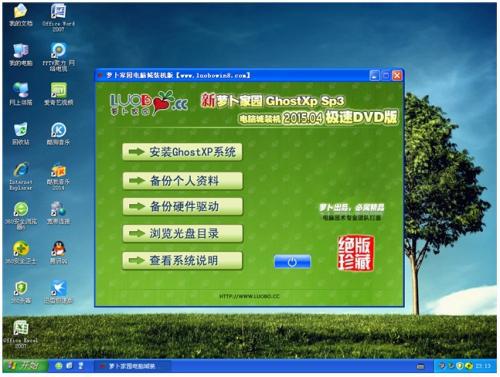Click the blue power button
500x377 pixels.
292,262
